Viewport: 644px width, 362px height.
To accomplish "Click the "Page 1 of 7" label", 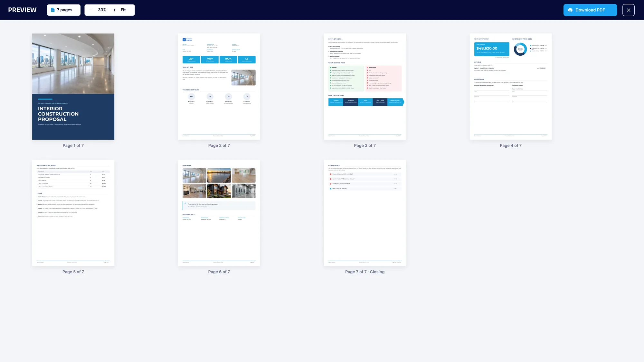I will point(73,145).
